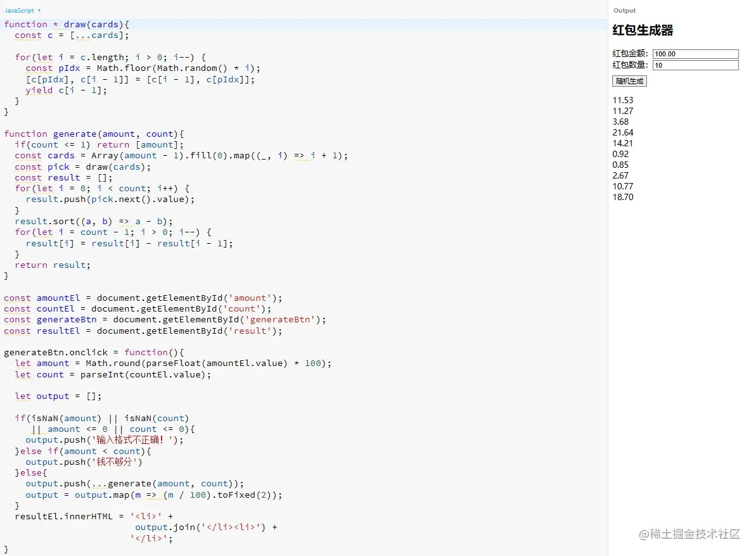Viewport: 756px width, 556px height.
Task: Click the 'output.push(...generate(amount, count));' line
Action: coord(134,484)
